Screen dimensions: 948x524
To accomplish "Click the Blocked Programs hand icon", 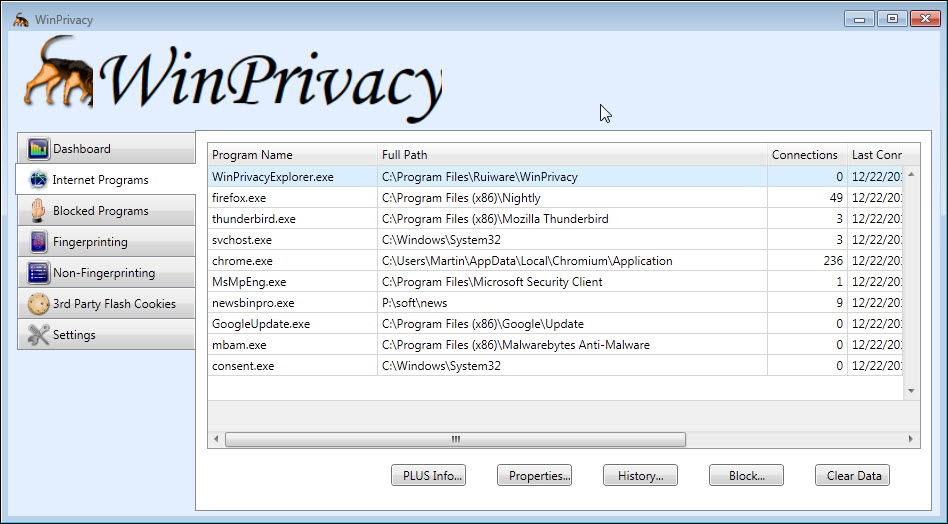I will (38, 210).
